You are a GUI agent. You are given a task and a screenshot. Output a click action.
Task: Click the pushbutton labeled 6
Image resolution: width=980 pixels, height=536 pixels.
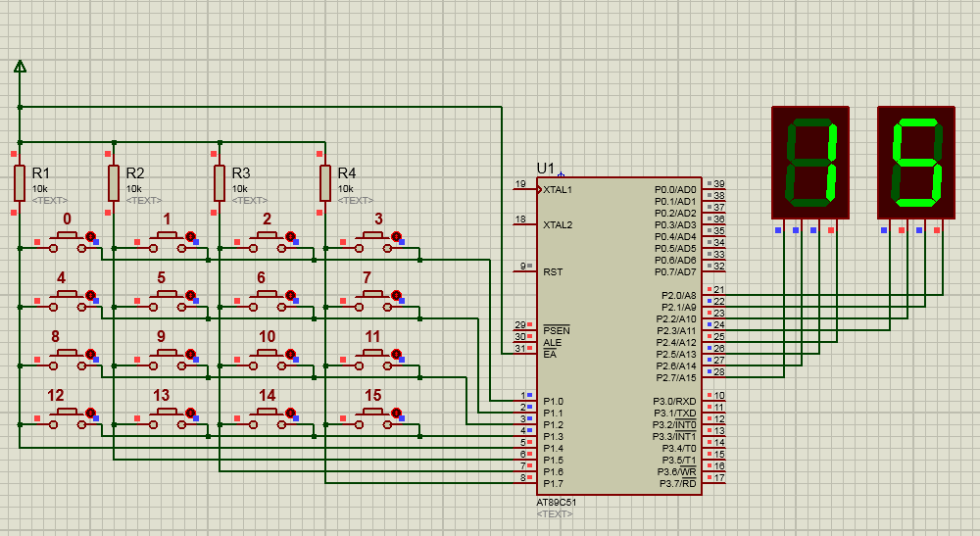267,301
